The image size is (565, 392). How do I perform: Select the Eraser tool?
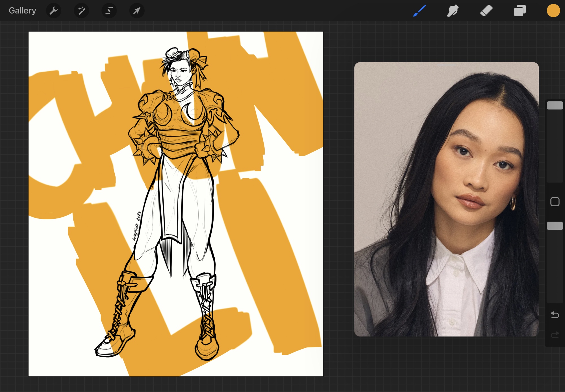[x=486, y=11]
